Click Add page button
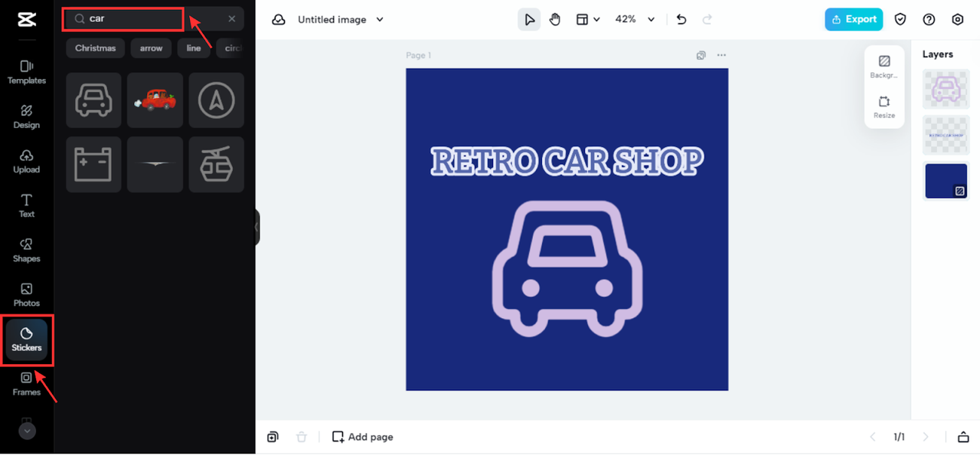This screenshot has height=456, width=980. [363, 437]
